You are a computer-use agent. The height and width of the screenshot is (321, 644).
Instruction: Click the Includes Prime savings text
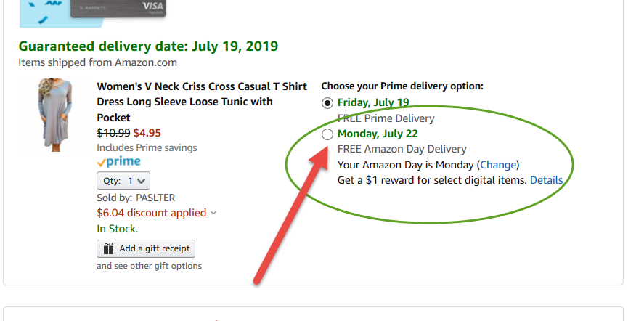(x=147, y=148)
